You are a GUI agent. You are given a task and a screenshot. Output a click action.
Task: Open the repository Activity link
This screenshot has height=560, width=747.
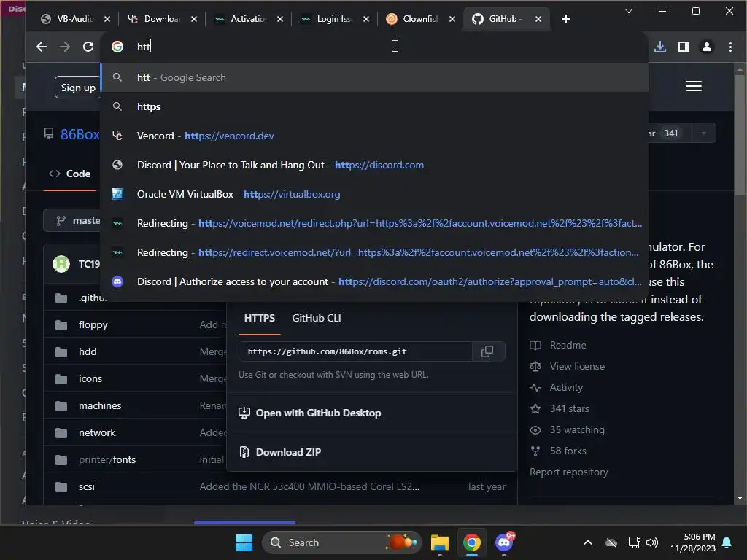[556, 388]
